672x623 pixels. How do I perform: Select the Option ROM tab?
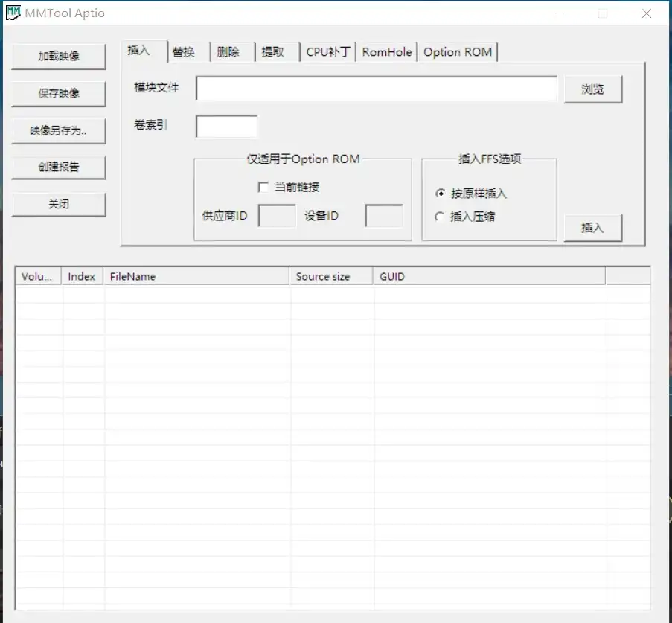458,51
